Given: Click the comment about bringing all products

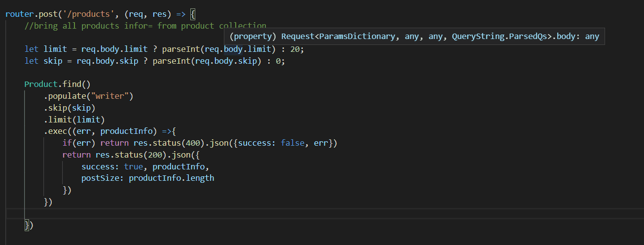Looking at the screenshot, I should (x=145, y=26).
